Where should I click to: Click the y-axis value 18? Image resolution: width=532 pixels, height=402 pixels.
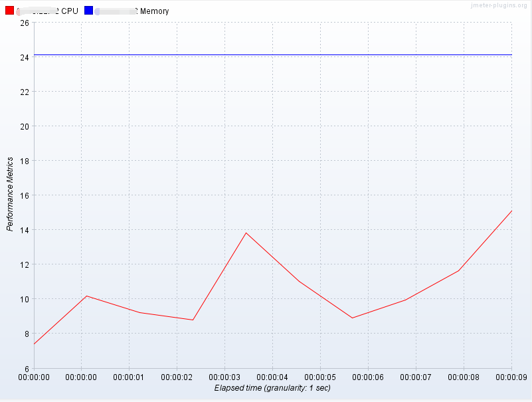[x=25, y=161]
